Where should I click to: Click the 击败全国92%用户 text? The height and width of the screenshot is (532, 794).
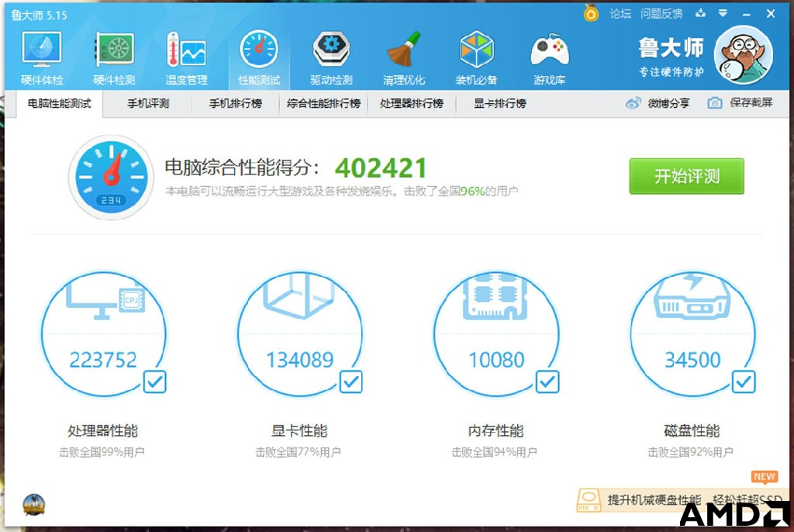point(691,452)
